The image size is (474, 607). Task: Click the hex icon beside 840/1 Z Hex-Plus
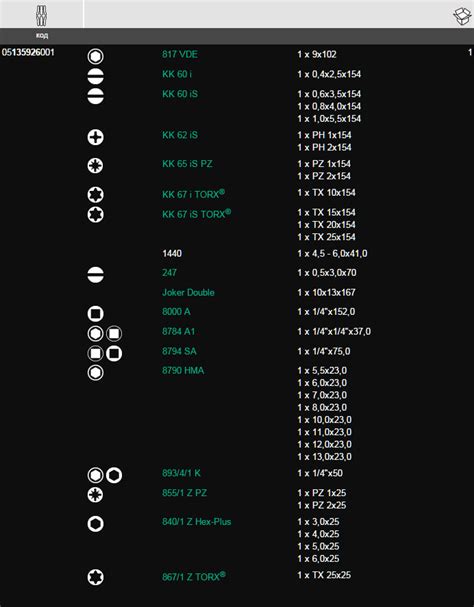pyautogui.click(x=95, y=524)
